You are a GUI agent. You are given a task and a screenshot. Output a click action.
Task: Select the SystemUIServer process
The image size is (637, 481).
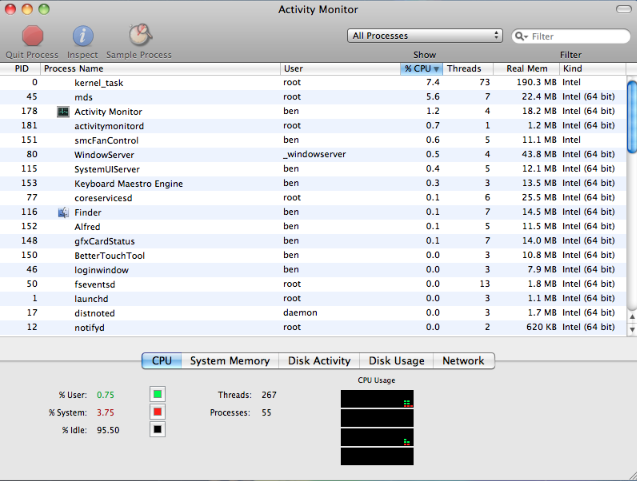313,169
